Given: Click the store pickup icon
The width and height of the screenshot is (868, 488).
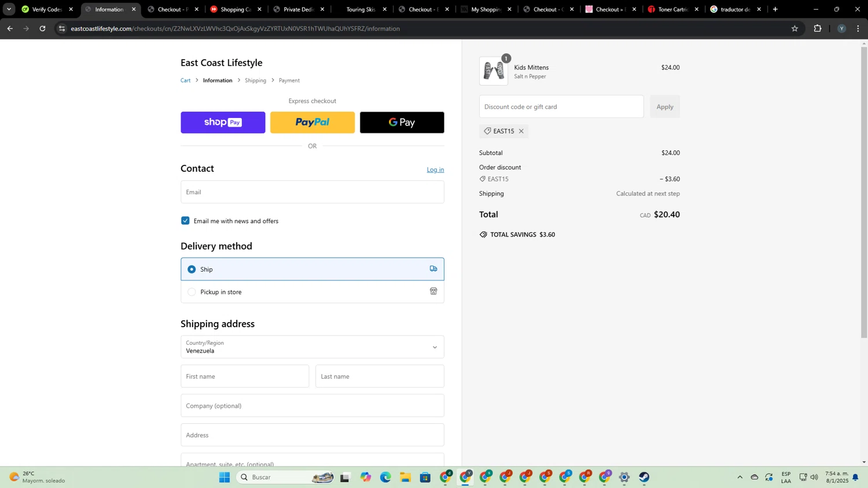Looking at the screenshot, I should click(433, 291).
